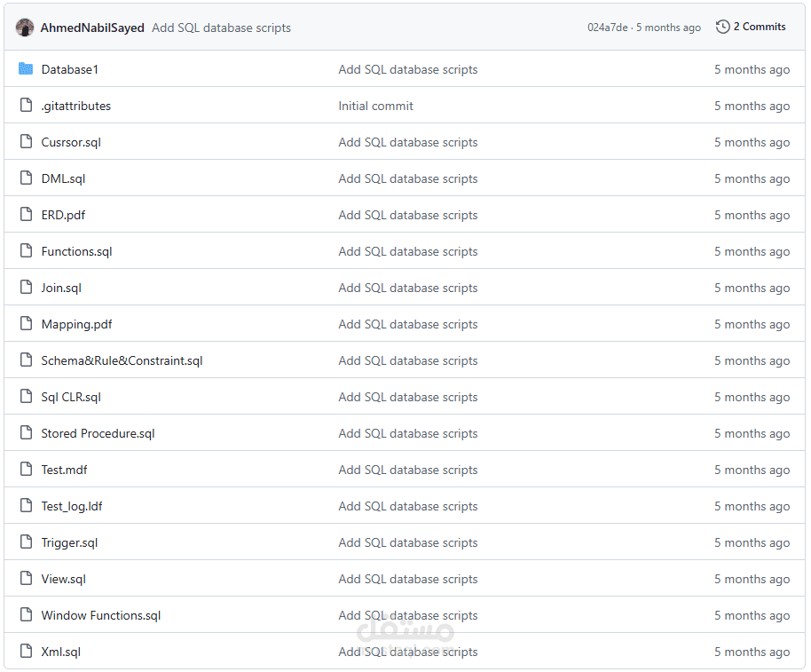
Task: Click the file icon beside Join.sql
Action: (x=26, y=288)
